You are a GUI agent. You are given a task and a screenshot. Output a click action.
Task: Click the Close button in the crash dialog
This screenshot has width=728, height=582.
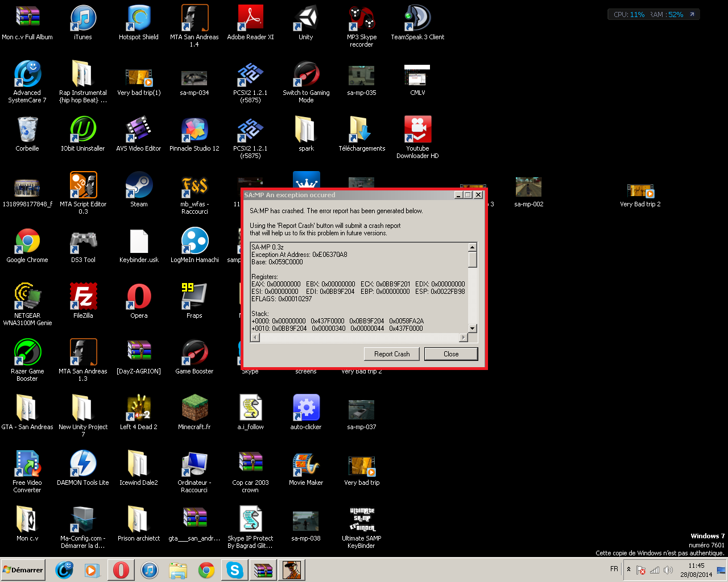coord(451,354)
